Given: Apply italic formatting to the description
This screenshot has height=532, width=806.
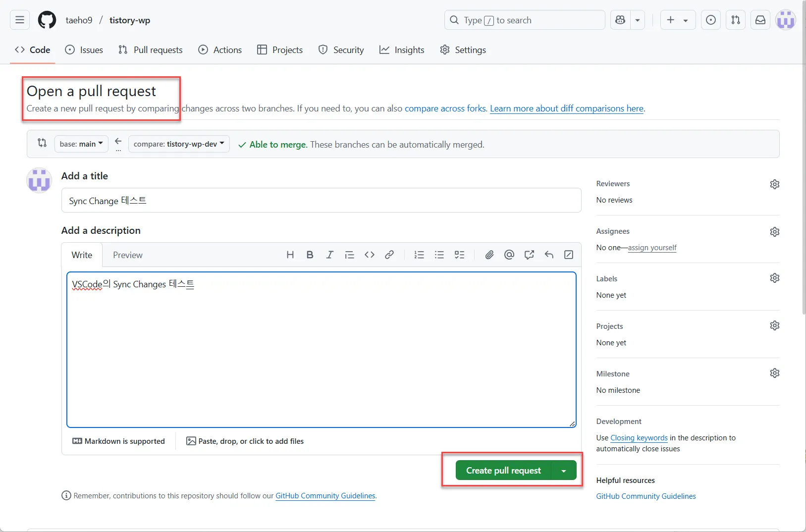Looking at the screenshot, I should coord(329,255).
